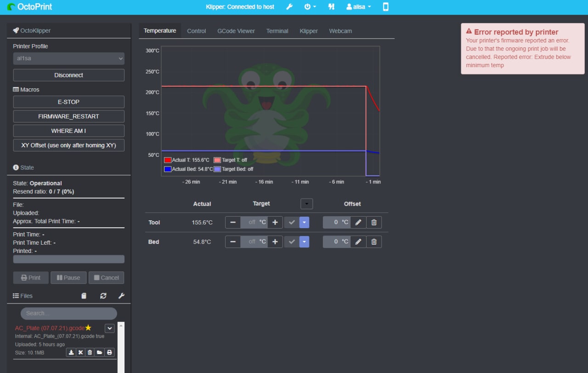588x373 pixels.
Task: Click the scissors move icon for AC_Plate
Action: 80,352
